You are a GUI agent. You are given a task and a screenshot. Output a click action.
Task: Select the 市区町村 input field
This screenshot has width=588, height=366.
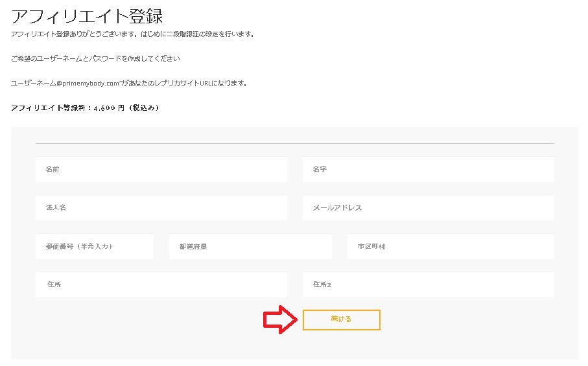click(x=451, y=247)
